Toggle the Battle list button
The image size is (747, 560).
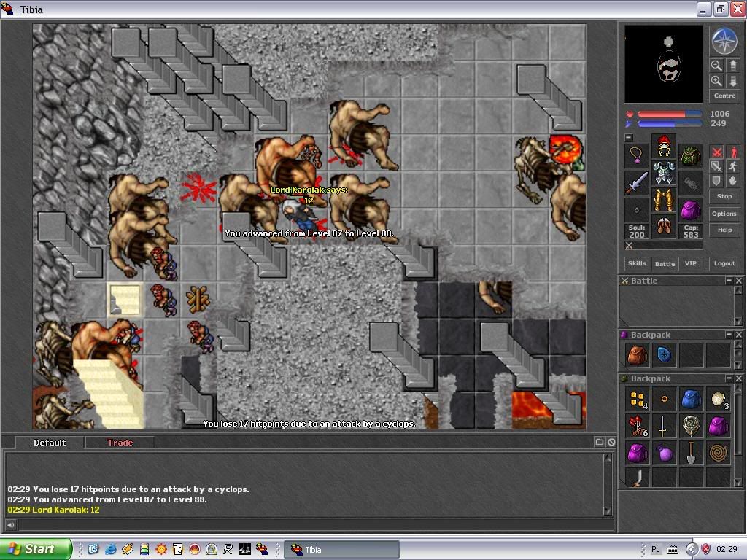pos(665,263)
